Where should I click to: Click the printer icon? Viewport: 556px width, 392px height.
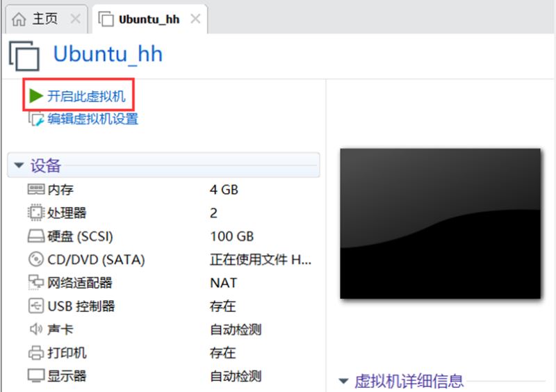(36, 352)
